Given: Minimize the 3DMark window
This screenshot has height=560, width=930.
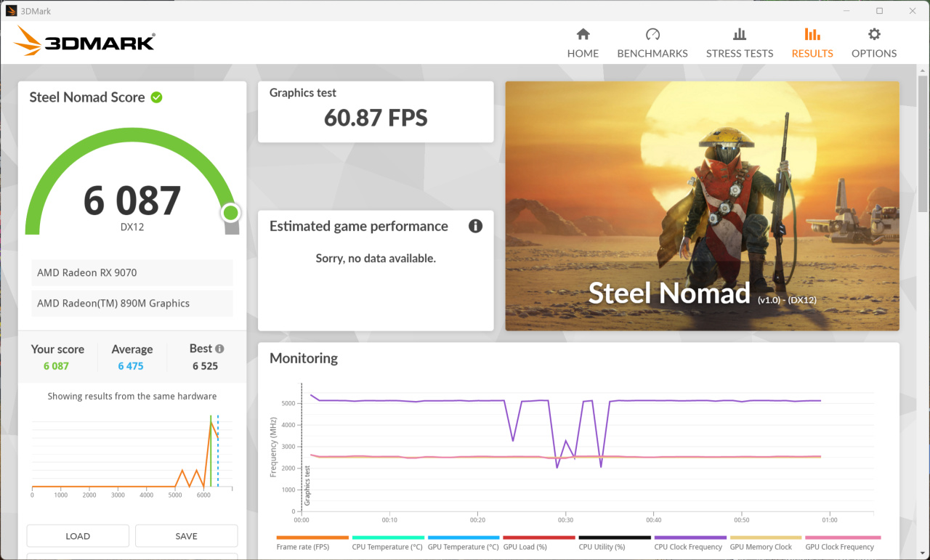Looking at the screenshot, I should tap(846, 11).
